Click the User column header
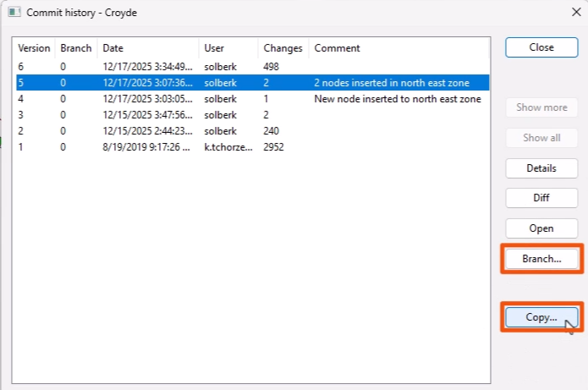The width and height of the screenshot is (588, 390). pyautogui.click(x=228, y=48)
